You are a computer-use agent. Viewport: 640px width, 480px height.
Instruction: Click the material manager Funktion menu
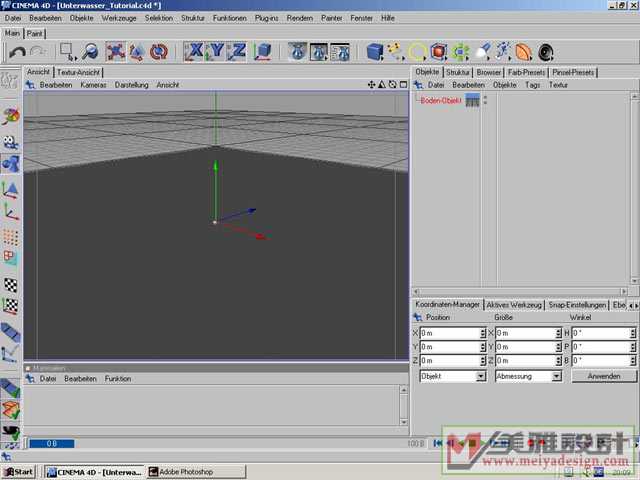coord(118,379)
